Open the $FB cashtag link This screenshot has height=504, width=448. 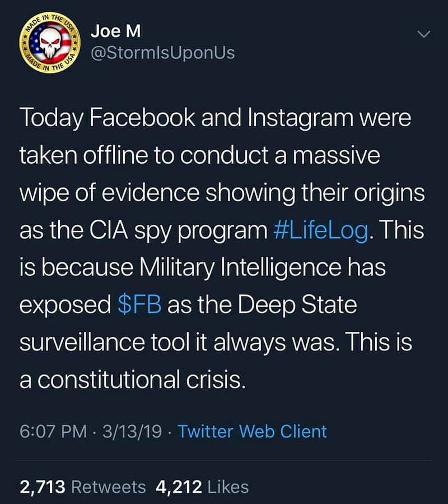(139, 304)
